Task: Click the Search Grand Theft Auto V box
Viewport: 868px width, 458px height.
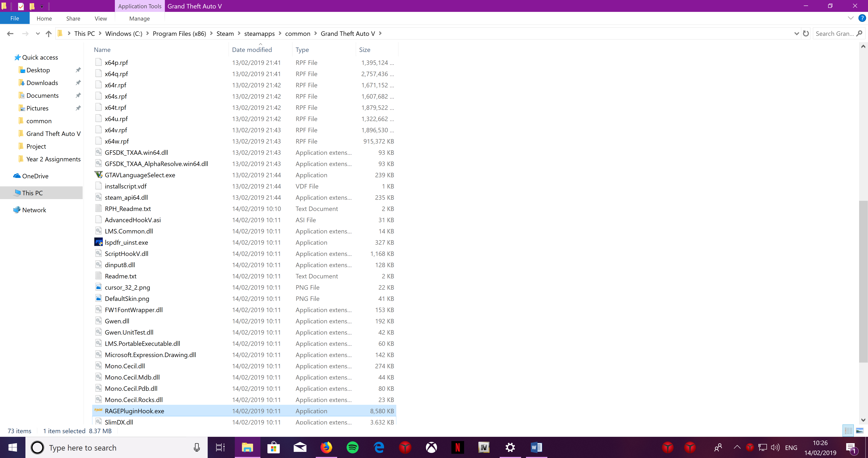Action: tap(834, 34)
